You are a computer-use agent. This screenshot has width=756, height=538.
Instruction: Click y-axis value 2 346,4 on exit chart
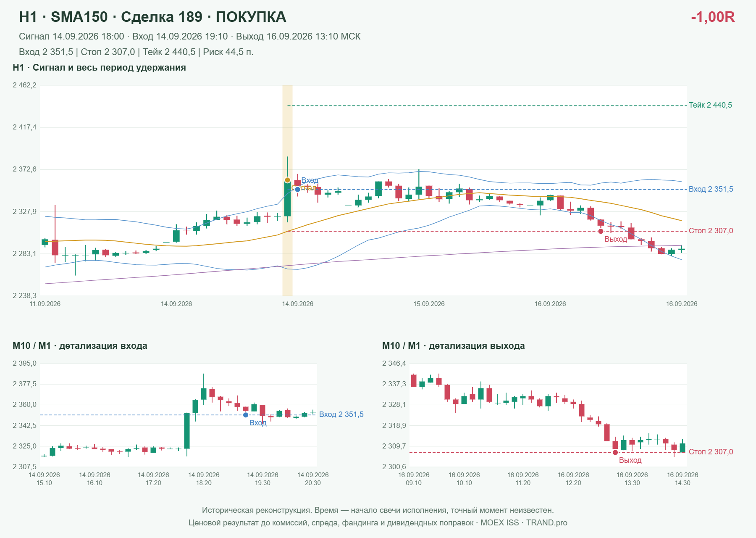394,364
